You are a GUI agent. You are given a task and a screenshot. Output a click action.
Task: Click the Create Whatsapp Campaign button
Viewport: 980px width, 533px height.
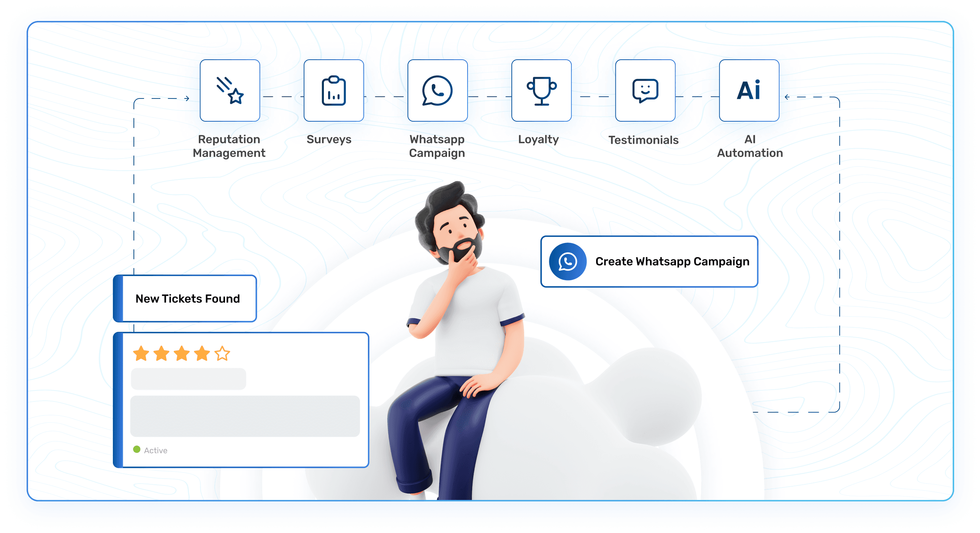coord(649,261)
